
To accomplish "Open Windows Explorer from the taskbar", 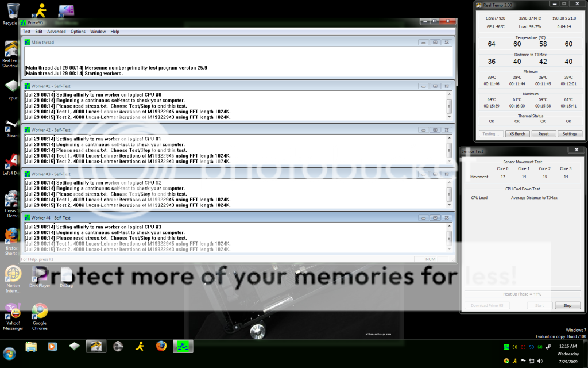I will tap(31, 346).
